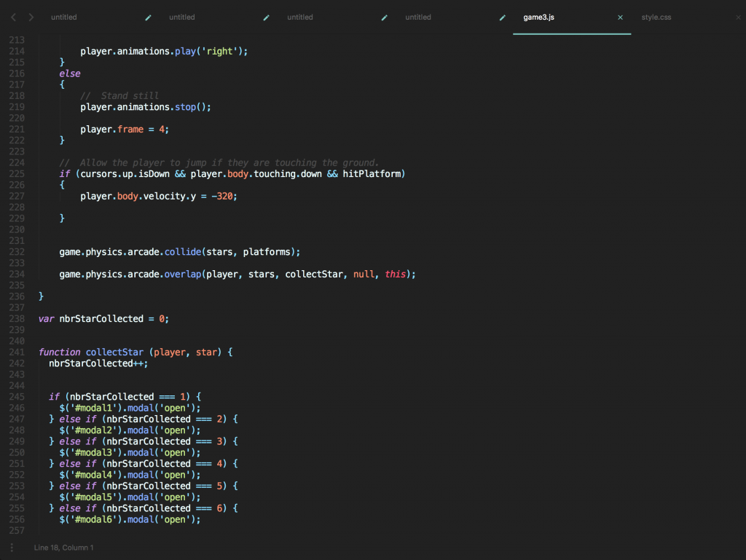Switch to the fourth untitled tab
The width and height of the screenshot is (746, 560).
(x=417, y=17)
